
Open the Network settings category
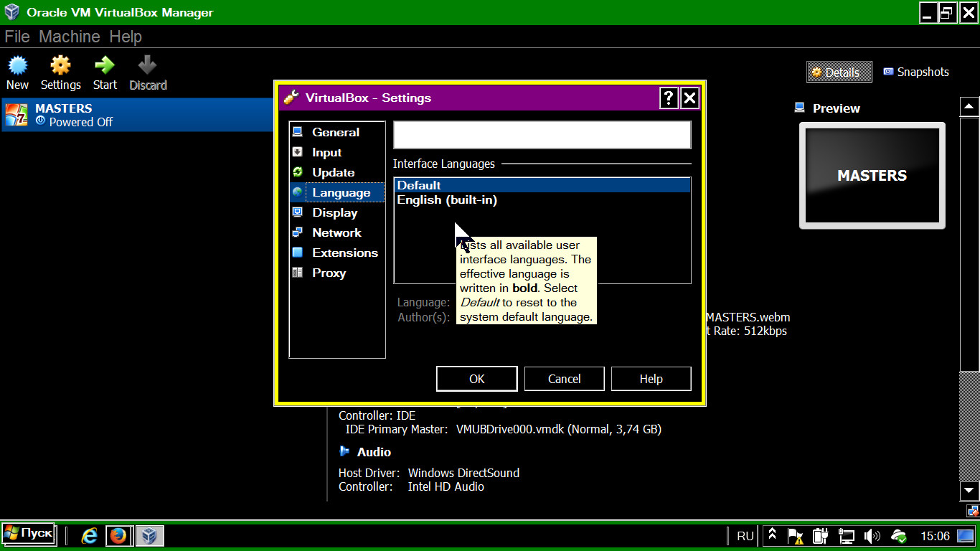[x=336, y=232]
